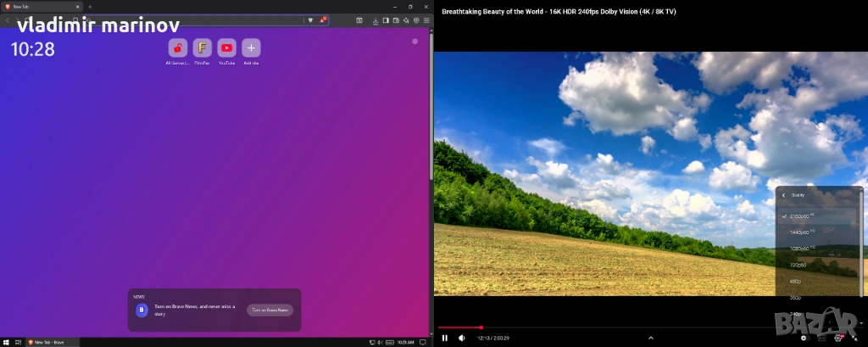Open the YouTube shortcut tile
The image size is (868, 347).
click(226, 48)
